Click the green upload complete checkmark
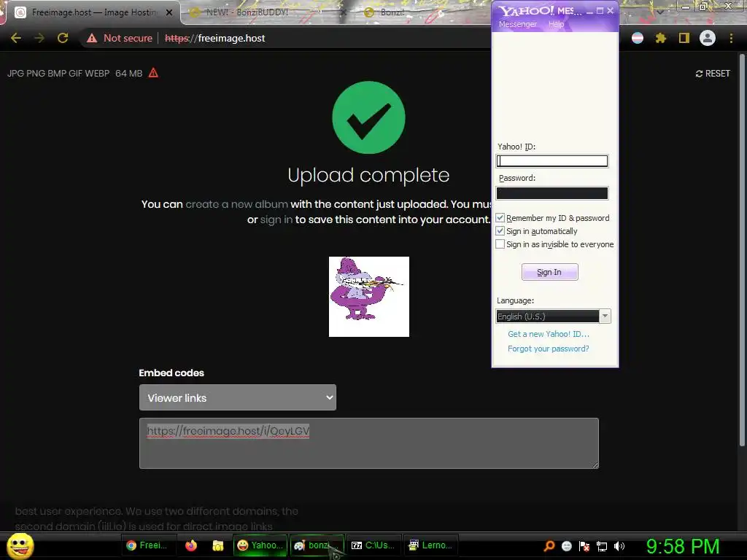Viewport: 747px width, 560px height. 368,117
